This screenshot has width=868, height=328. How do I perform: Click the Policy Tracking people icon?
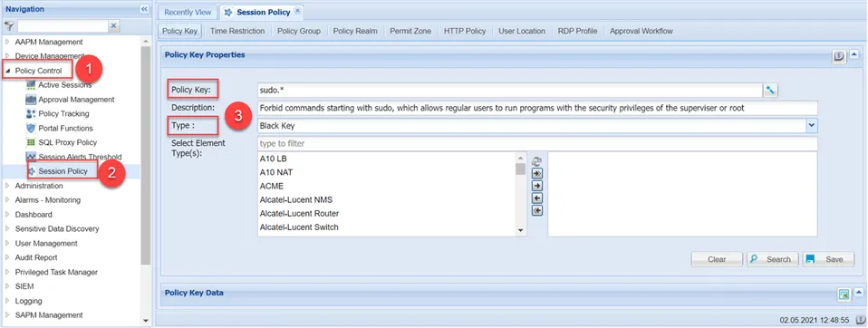coord(31,113)
